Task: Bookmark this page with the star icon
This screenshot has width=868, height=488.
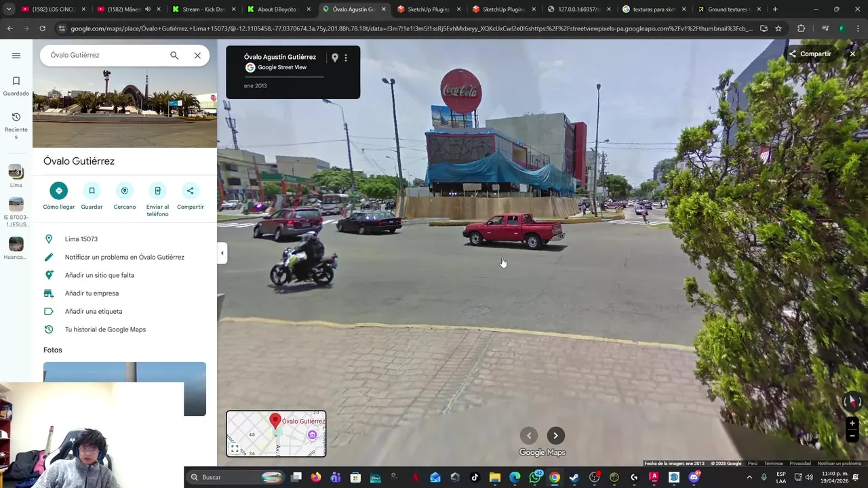Action: [778, 28]
